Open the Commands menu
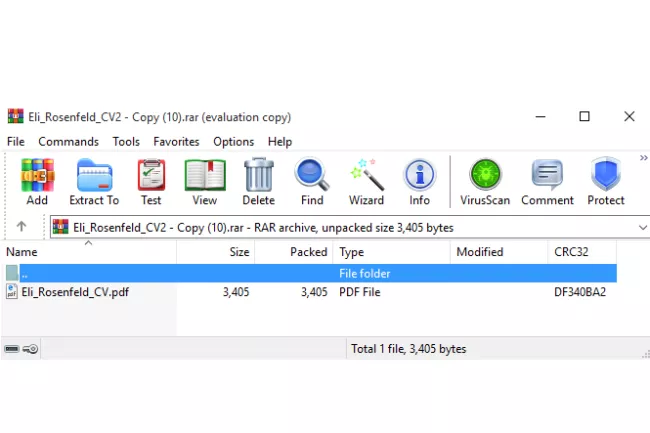 point(68,142)
